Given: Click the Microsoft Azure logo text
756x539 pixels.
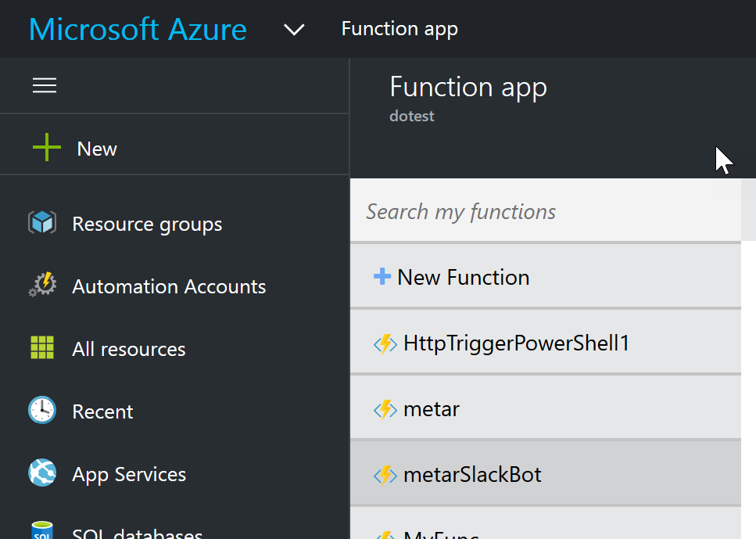Looking at the screenshot, I should [138, 30].
